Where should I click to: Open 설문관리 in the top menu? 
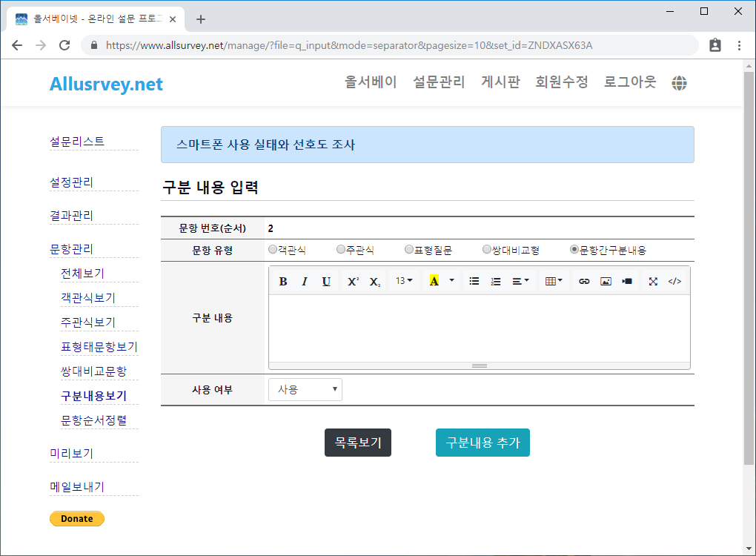(439, 82)
